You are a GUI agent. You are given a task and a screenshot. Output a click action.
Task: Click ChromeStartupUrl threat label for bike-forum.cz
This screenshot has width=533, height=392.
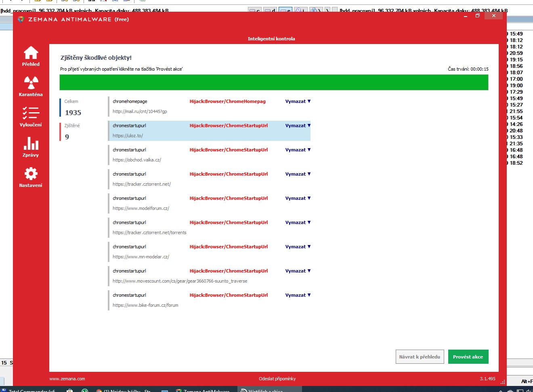(x=229, y=295)
